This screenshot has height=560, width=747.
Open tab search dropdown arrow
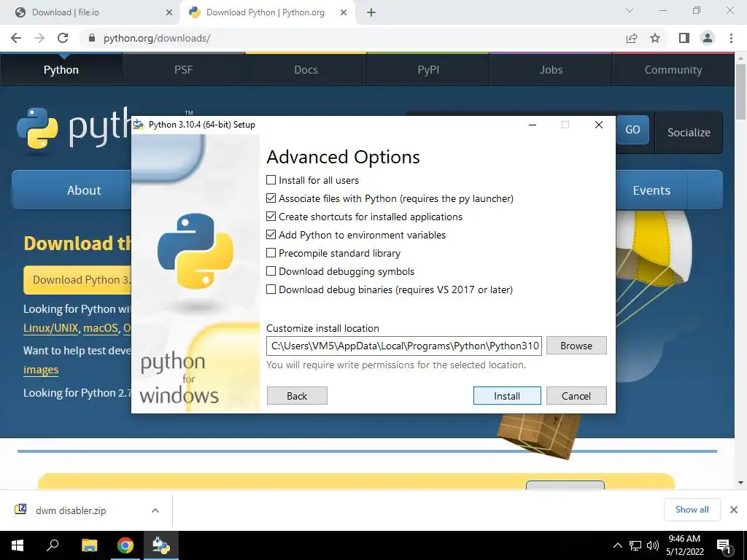(x=630, y=10)
